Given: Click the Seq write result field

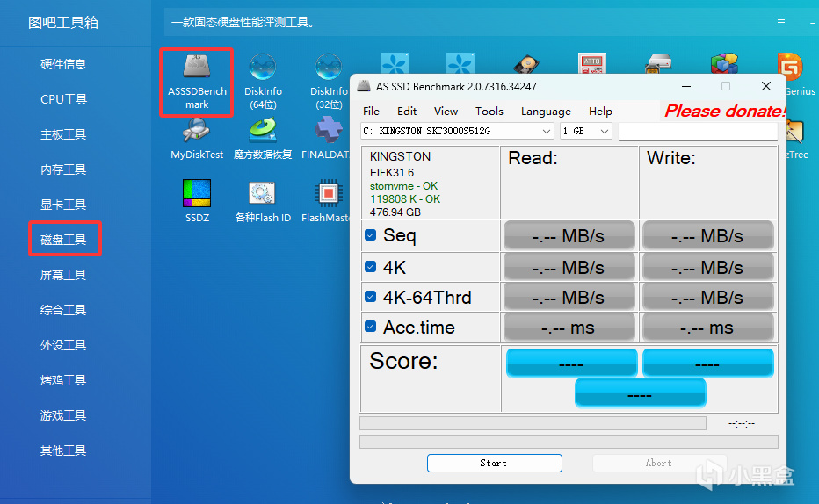Looking at the screenshot, I should click(x=707, y=236).
